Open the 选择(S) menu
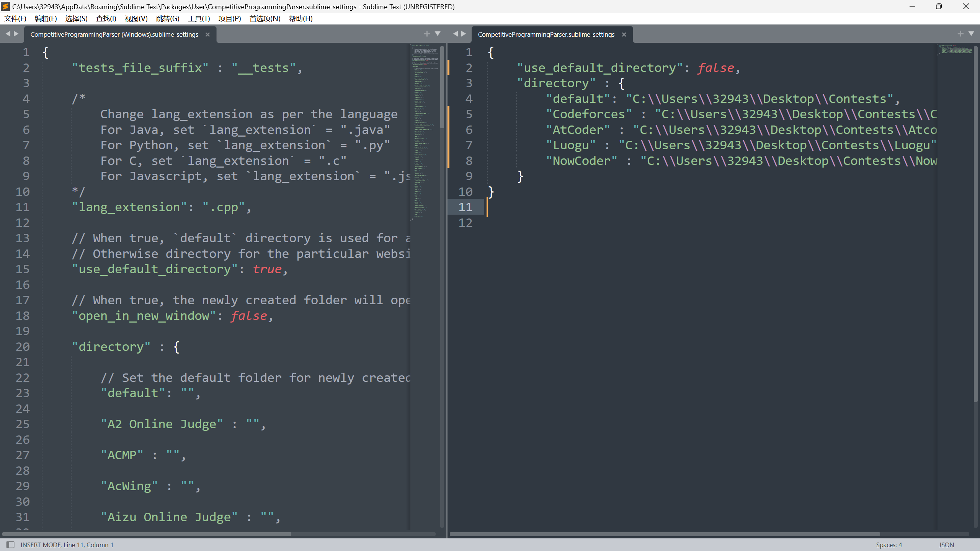 point(76,18)
